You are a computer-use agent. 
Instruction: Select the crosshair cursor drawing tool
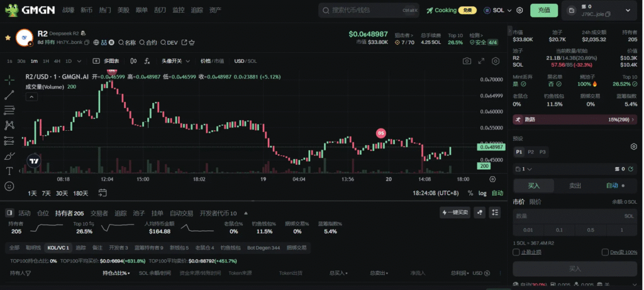(9, 80)
